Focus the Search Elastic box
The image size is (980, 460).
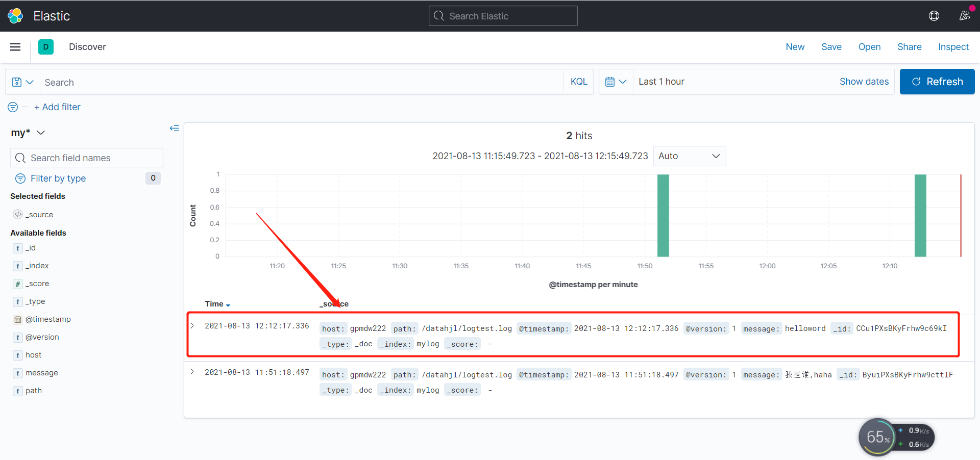(x=503, y=16)
